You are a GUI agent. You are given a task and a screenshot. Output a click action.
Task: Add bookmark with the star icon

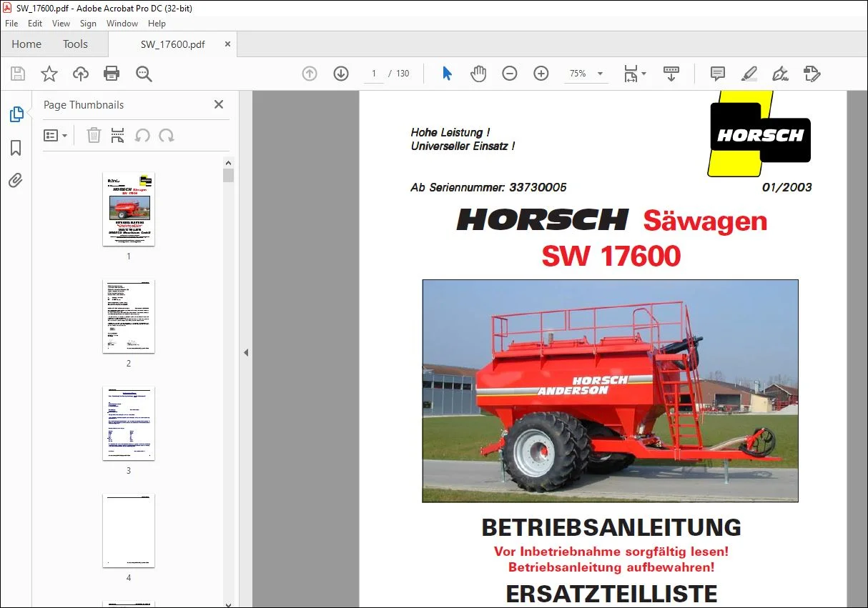point(49,74)
